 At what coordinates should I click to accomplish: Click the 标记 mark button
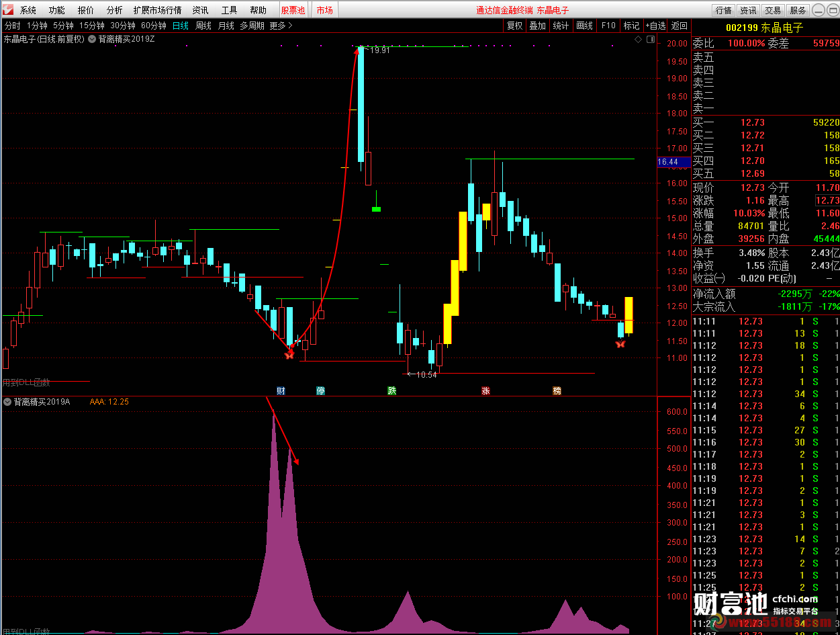click(632, 26)
